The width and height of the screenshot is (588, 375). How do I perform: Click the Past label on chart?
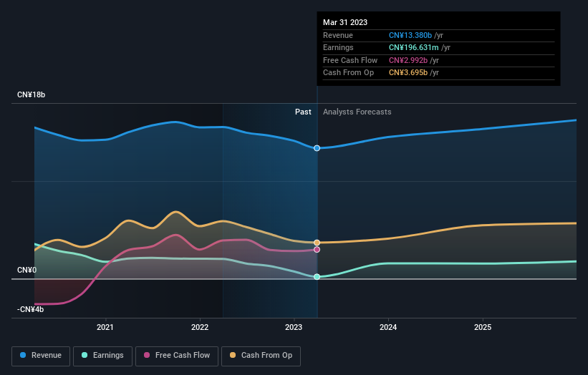pyautogui.click(x=303, y=112)
